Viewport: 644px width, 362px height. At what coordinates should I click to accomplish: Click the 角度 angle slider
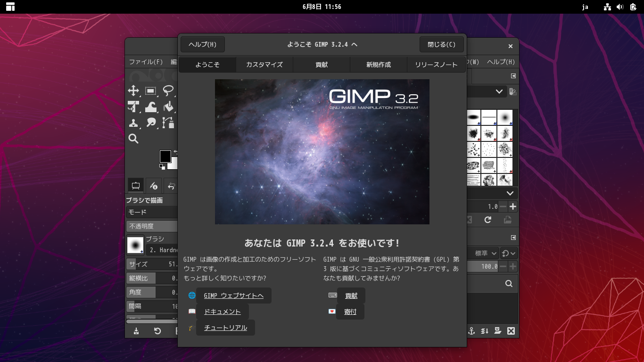pos(152,292)
